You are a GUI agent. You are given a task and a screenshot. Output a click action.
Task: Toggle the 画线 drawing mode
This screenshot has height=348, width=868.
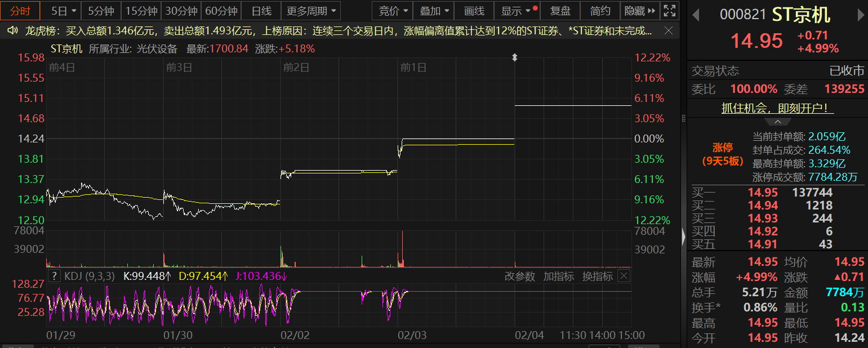[474, 11]
